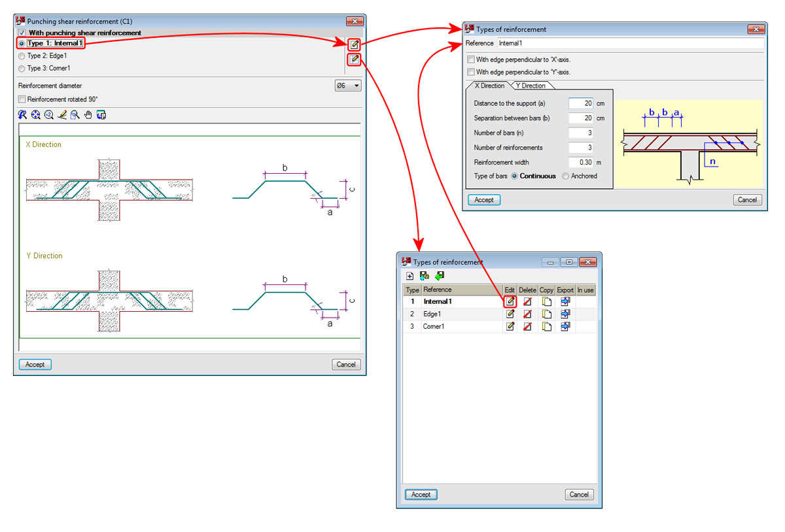
Task: Select Type 2: Edge1 radio option
Action: pyautogui.click(x=22, y=56)
